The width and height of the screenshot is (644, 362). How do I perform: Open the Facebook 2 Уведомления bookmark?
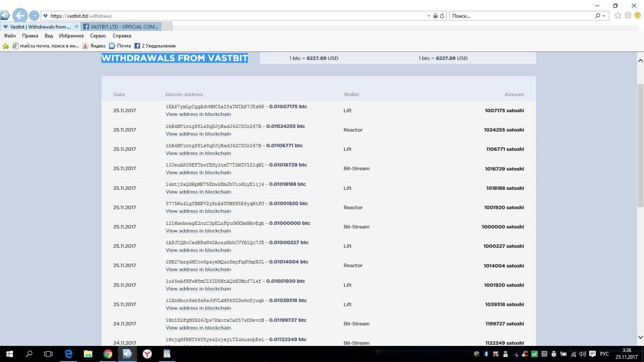pyautogui.click(x=155, y=46)
